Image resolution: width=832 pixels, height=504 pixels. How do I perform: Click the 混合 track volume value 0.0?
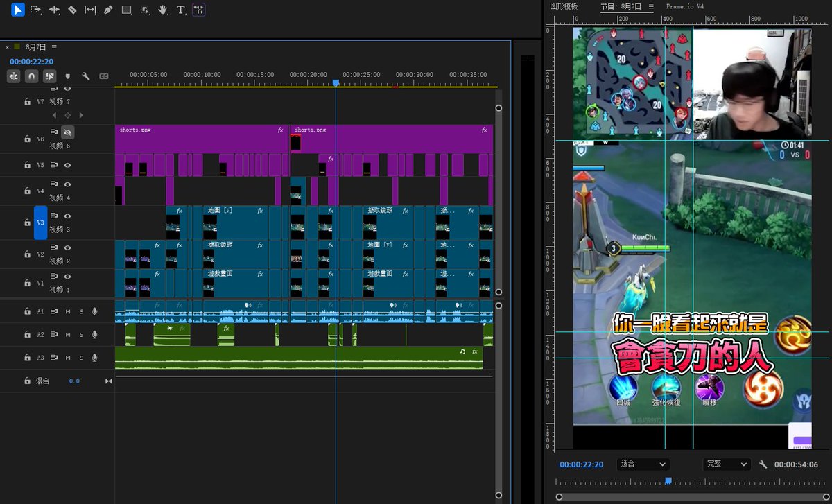coord(74,381)
